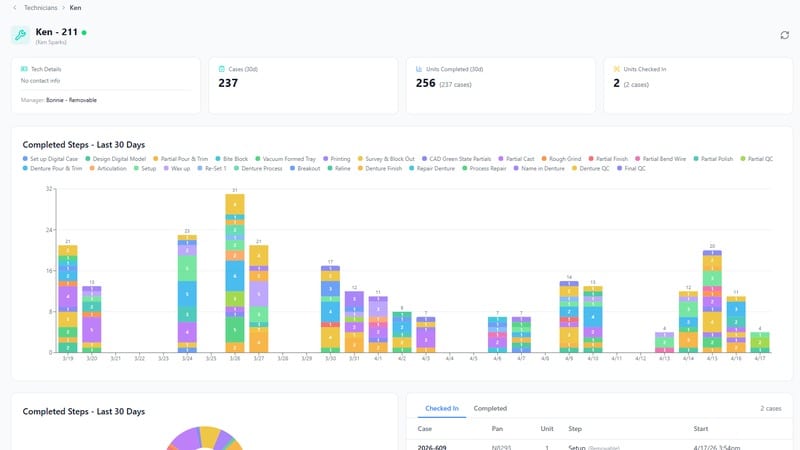
Task: Click the Ken breadcrumb item
Action: coord(75,8)
